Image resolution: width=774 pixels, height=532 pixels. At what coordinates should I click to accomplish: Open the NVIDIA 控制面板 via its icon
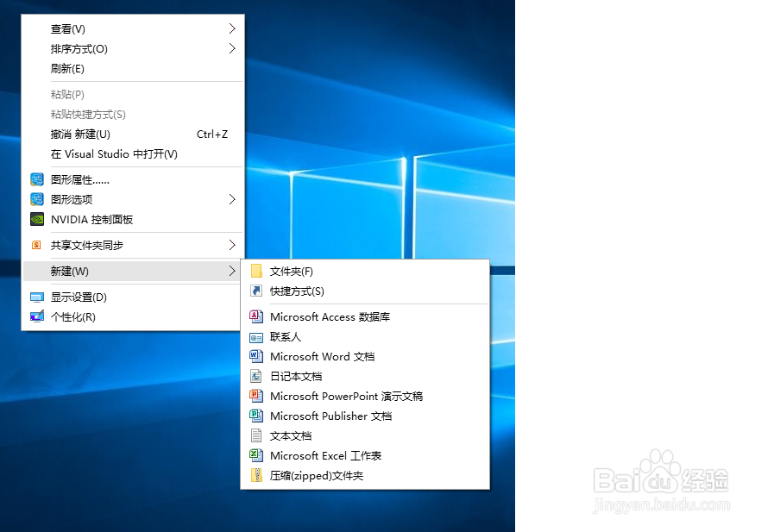tap(36, 219)
